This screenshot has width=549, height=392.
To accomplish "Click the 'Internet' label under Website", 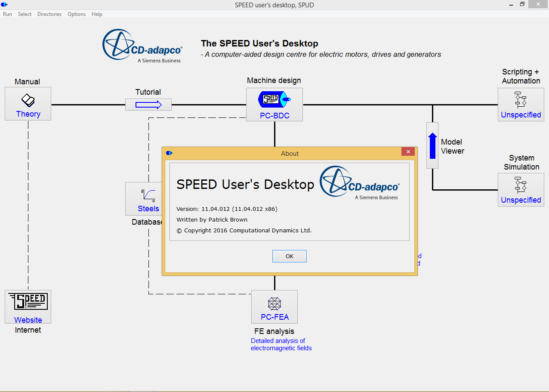I will click(28, 330).
